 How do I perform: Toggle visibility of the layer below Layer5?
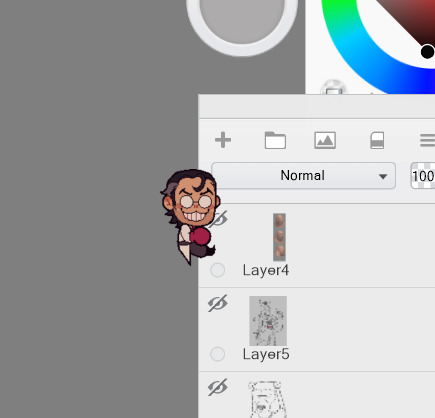pos(218,387)
